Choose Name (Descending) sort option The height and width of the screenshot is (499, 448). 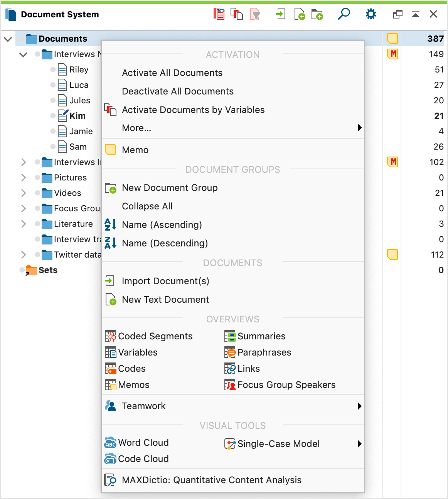point(165,243)
